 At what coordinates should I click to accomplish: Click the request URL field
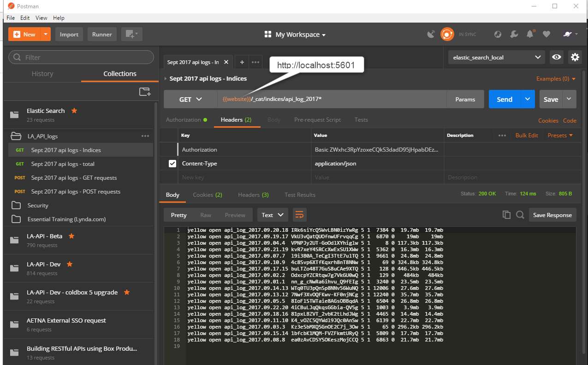click(x=332, y=99)
